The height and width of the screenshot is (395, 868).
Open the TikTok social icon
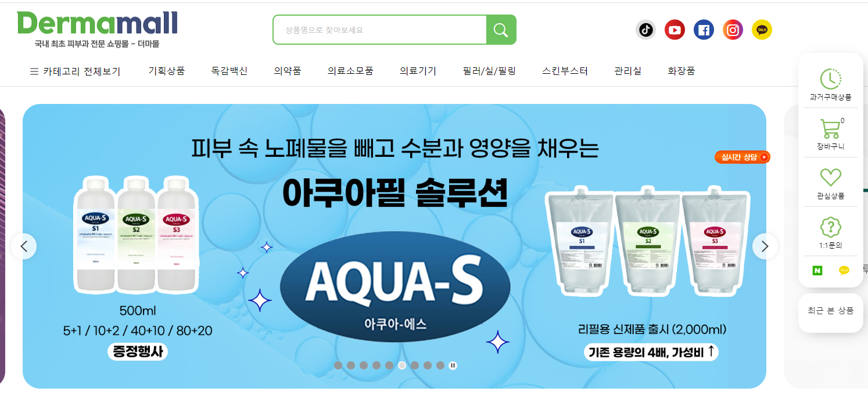645,30
